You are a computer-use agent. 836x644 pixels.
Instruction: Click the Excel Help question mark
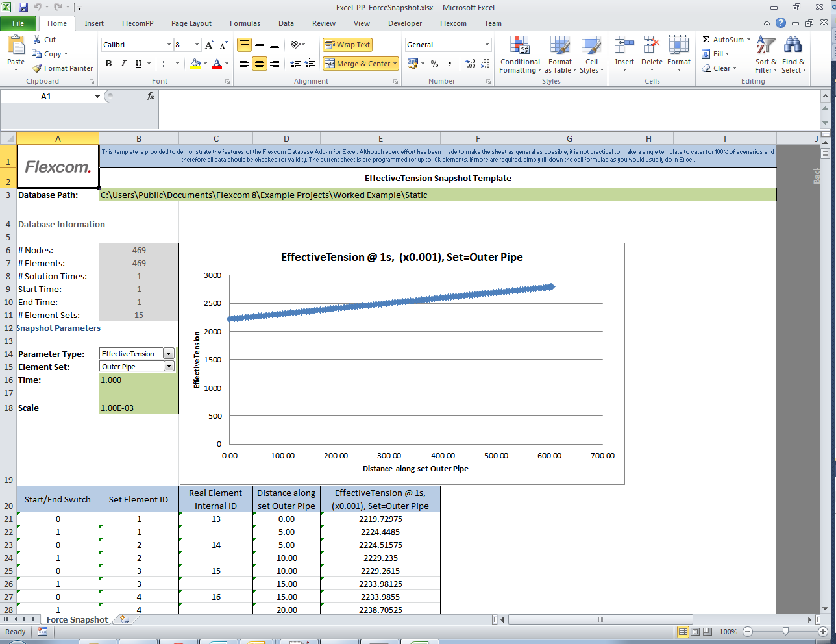[781, 23]
